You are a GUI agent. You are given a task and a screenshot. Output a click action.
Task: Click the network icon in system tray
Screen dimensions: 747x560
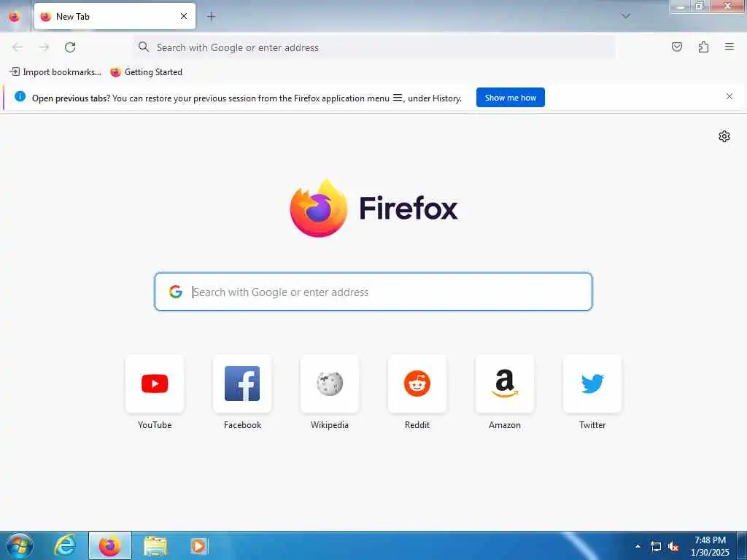point(656,547)
